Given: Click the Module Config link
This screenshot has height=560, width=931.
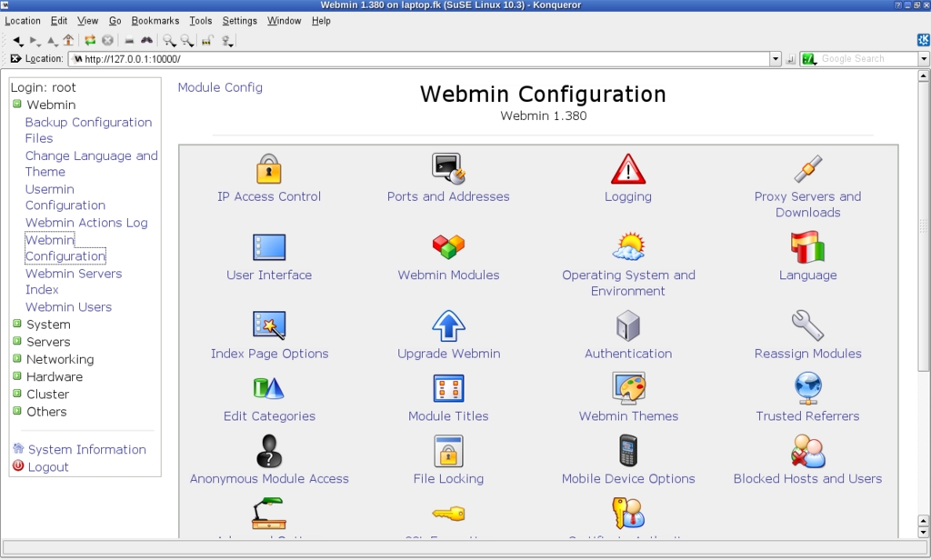Looking at the screenshot, I should click(x=220, y=87).
